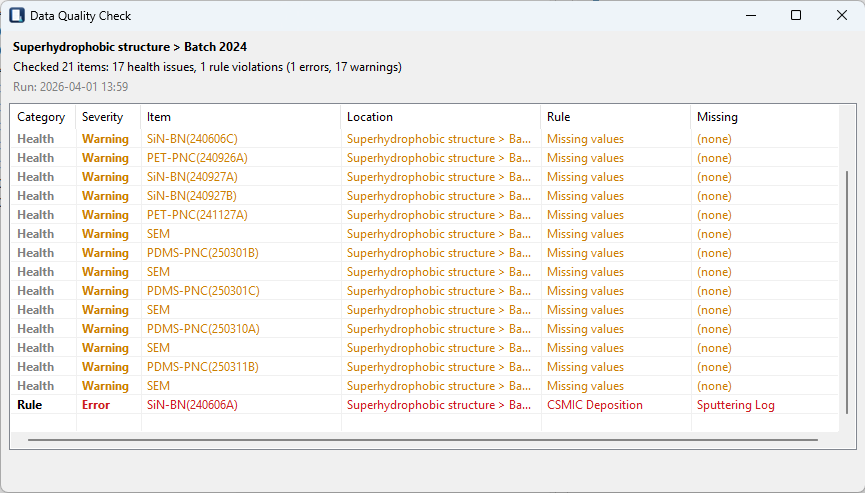Maximize the Data Quality Check window
This screenshot has width=865, height=493.
pyautogui.click(x=795, y=16)
